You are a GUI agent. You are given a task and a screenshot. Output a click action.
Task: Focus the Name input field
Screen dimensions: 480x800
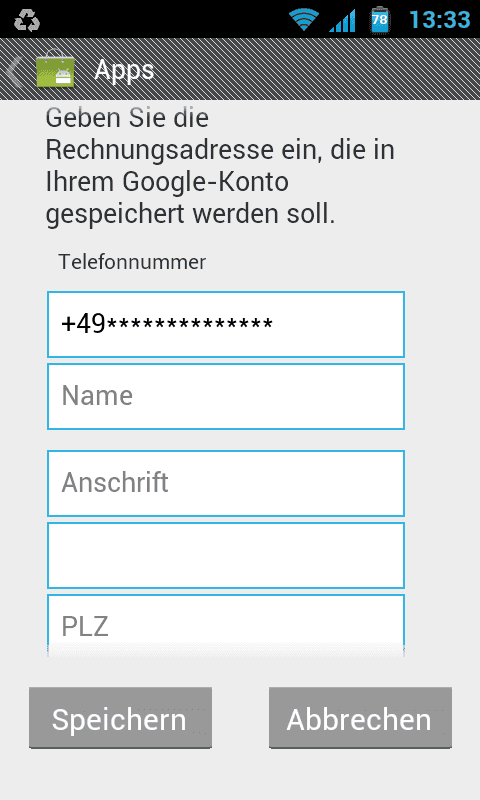point(226,396)
